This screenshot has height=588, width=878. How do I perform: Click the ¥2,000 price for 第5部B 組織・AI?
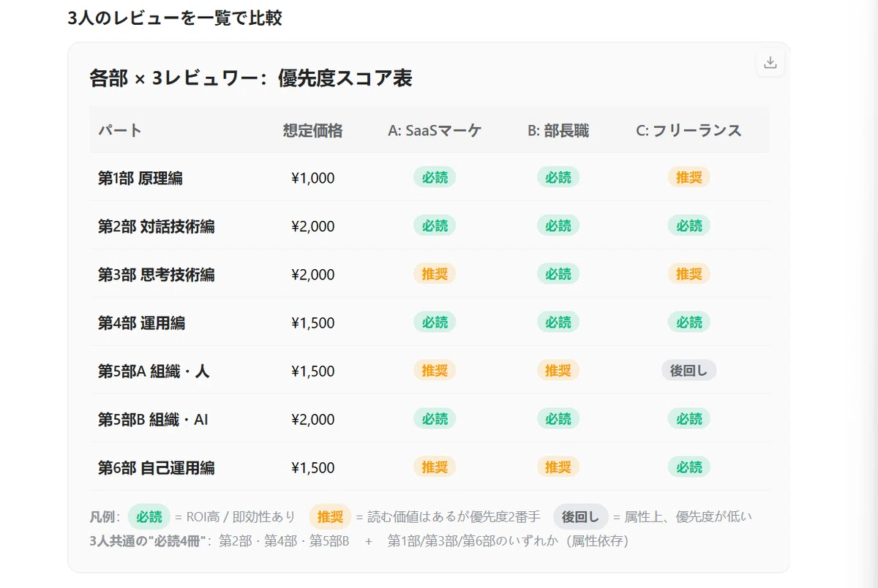click(312, 419)
